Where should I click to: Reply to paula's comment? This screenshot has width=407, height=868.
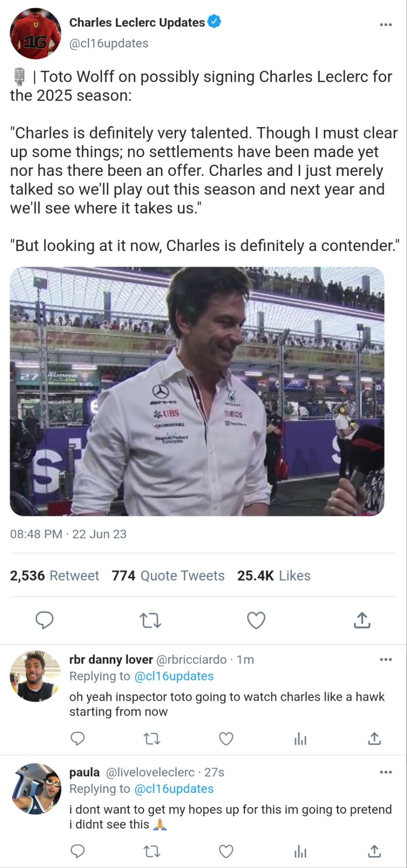coord(78,851)
